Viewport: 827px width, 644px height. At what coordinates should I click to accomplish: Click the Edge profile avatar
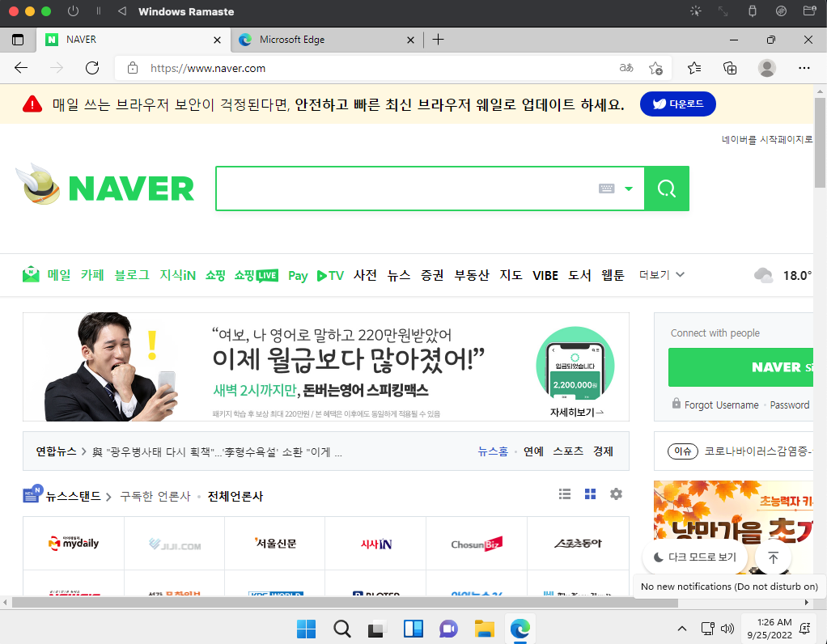[766, 68]
